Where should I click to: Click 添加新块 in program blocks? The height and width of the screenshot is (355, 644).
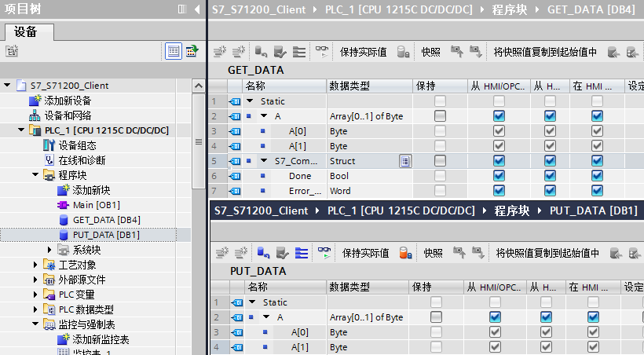[91, 190]
